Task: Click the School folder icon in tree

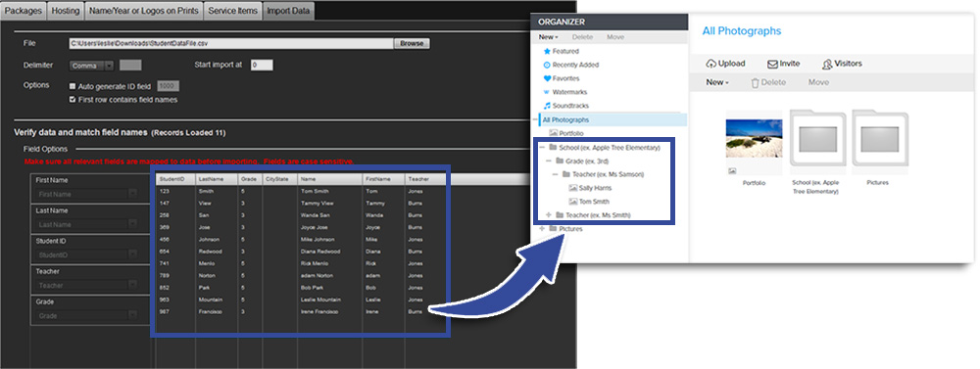Action: click(x=553, y=148)
